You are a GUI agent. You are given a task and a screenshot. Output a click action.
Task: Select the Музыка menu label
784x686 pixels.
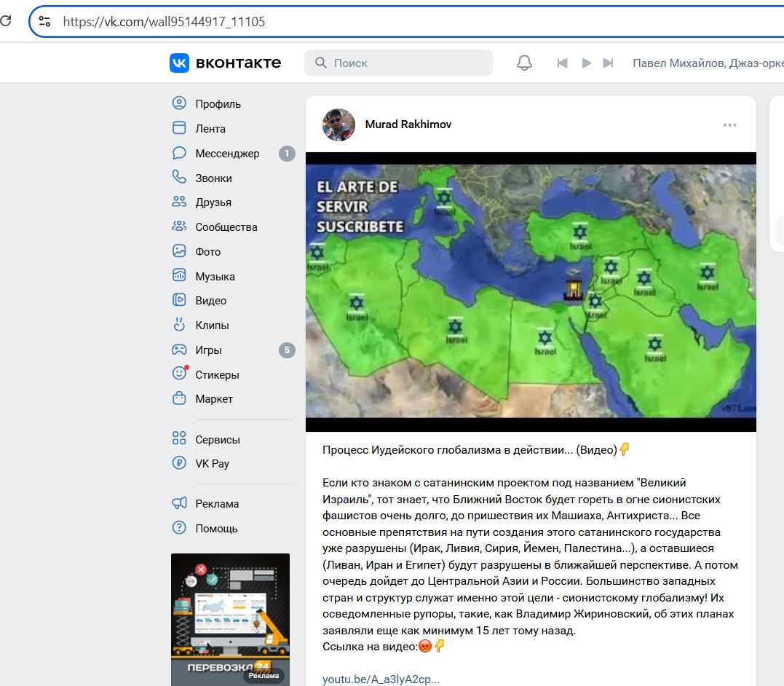[x=215, y=277]
